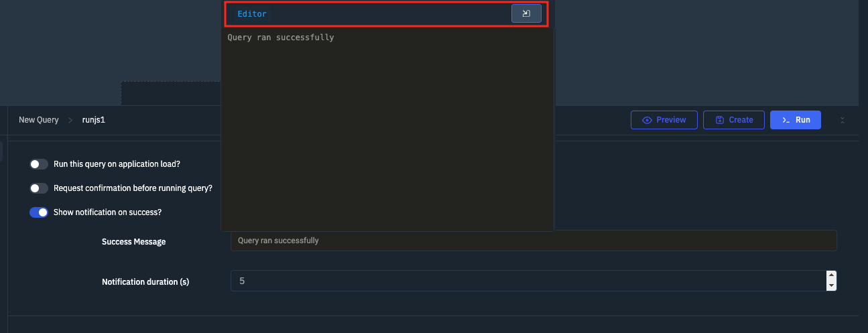
Task: Toggle 'Run this query on application load?'
Action: [39, 164]
